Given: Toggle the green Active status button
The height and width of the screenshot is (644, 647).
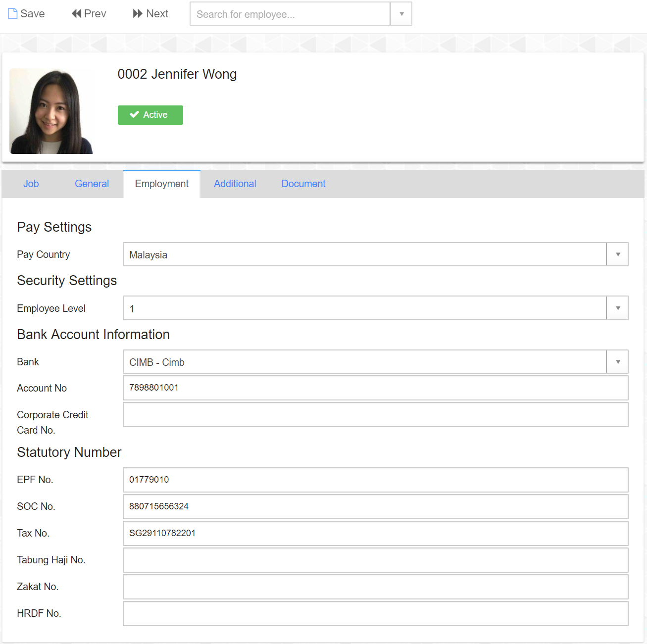Looking at the screenshot, I should 150,115.
